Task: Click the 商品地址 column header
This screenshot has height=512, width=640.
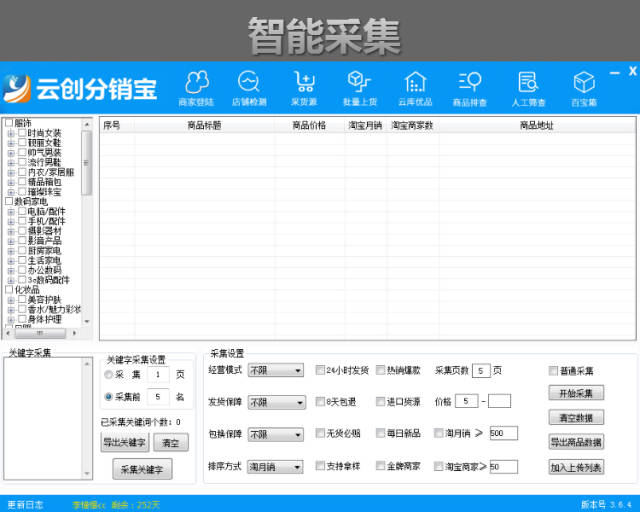Action: [x=536, y=125]
